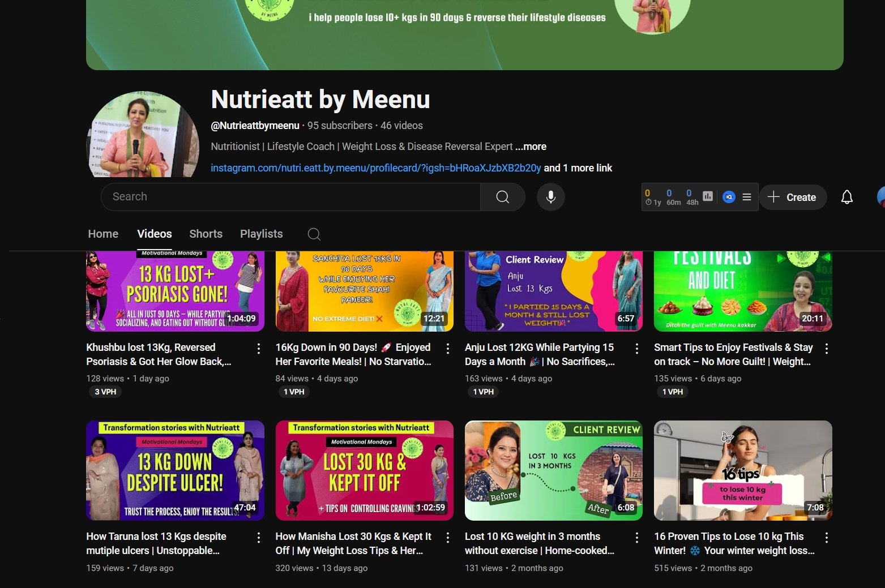
Task: Go to the channel Home tab
Action: (103, 234)
